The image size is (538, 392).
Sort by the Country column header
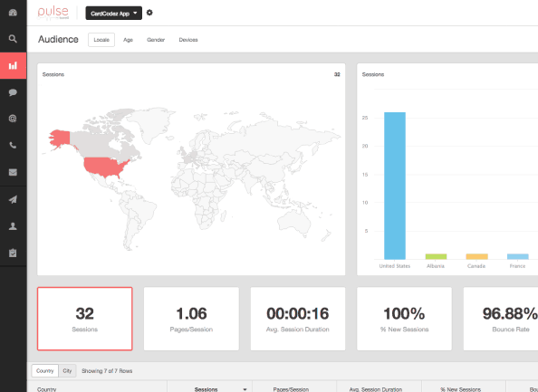tap(47, 389)
